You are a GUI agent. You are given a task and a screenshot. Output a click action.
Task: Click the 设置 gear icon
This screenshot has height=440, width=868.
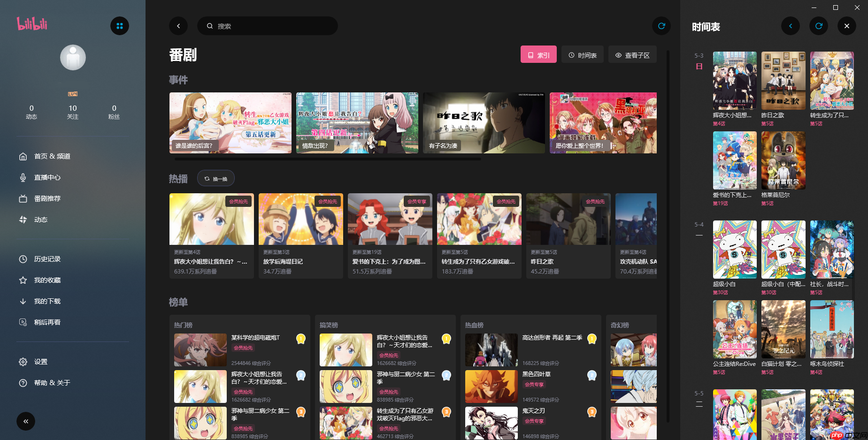click(x=23, y=362)
